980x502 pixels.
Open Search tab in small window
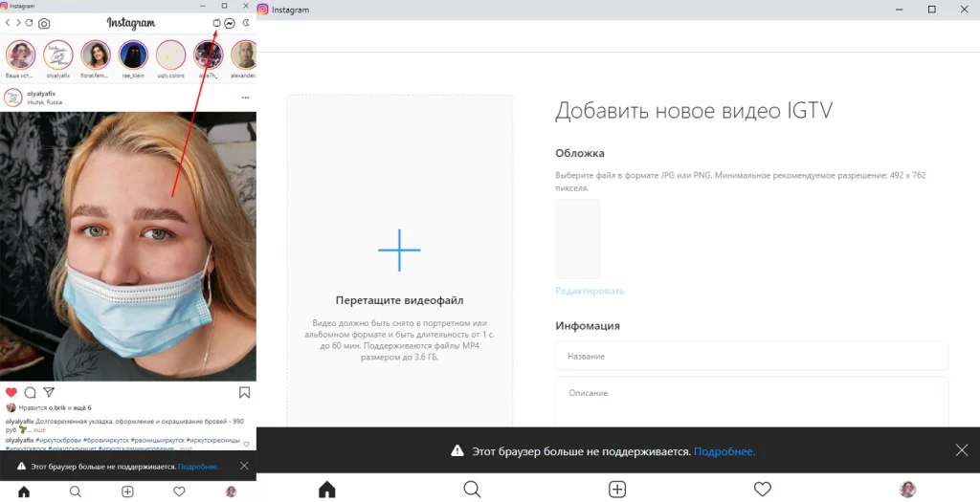pyautogui.click(x=76, y=492)
